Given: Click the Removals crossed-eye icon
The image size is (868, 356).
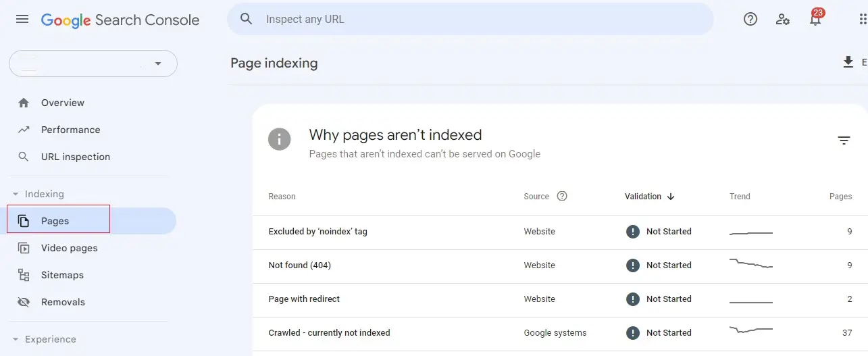Looking at the screenshot, I should (24, 302).
